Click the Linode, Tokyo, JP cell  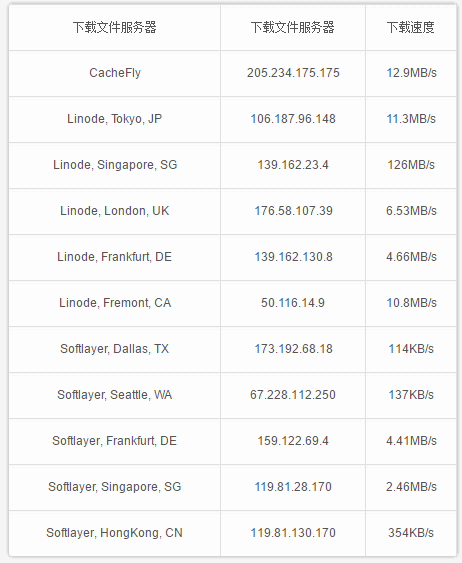pos(115,119)
